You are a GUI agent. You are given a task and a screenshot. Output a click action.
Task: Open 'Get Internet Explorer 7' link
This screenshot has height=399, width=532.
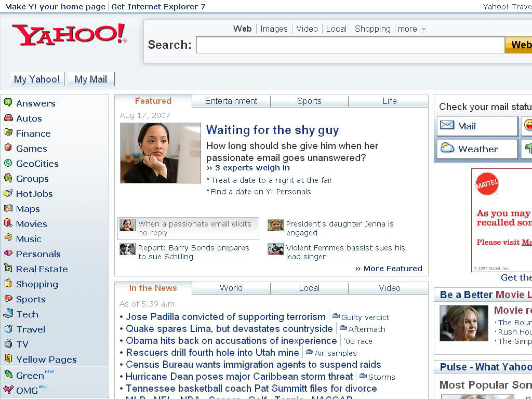[x=158, y=7]
